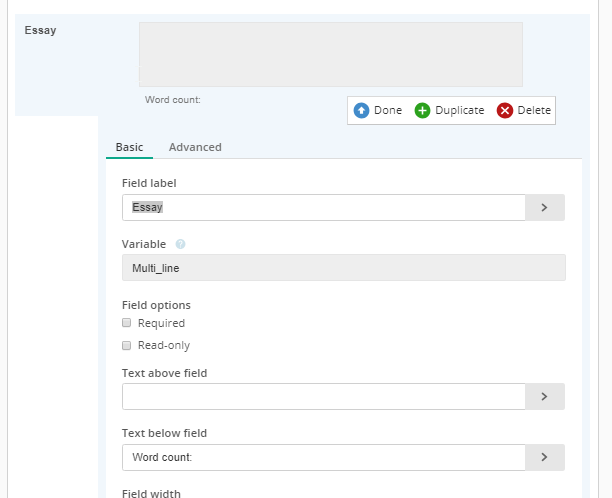Open the Variable help question mark
Image resolution: width=612 pixels, height=498 pixels.
tap(180, 244)
